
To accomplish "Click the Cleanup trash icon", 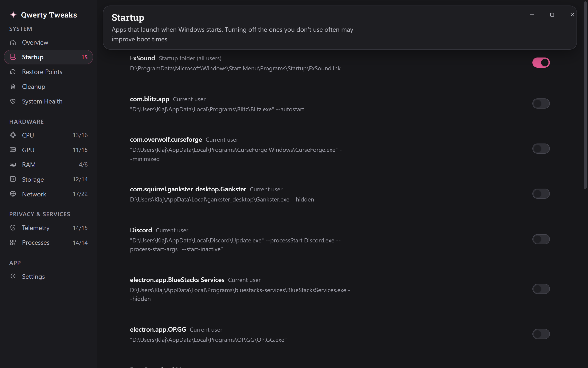I will (x=13, y=86).
